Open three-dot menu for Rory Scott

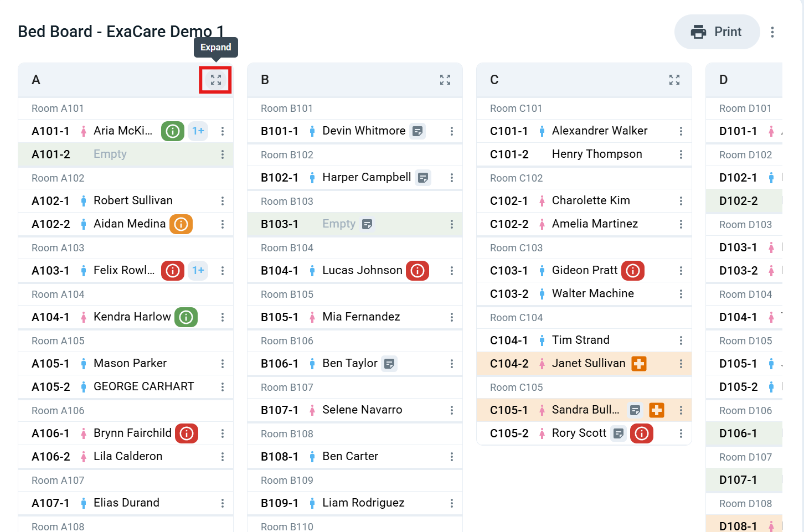tap(681, 433)
